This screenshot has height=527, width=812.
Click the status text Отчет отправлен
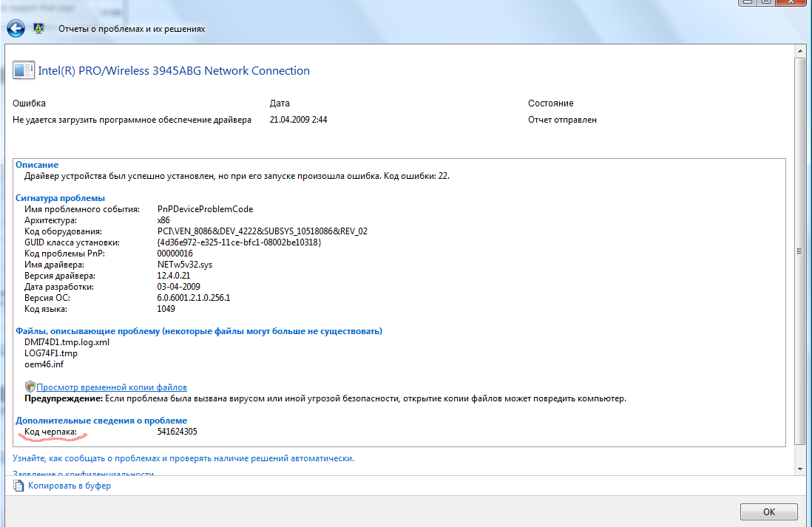click(562, 120)
